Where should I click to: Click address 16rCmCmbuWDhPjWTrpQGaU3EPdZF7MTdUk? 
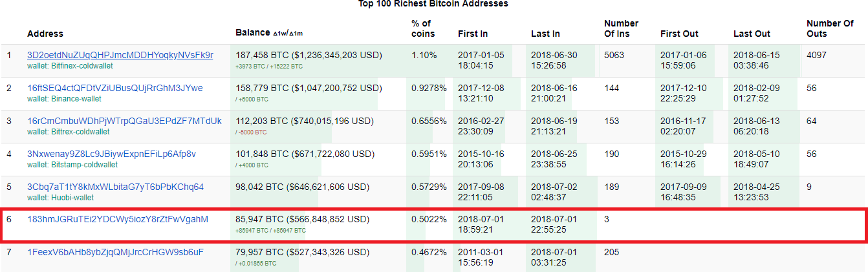(124, 121)
